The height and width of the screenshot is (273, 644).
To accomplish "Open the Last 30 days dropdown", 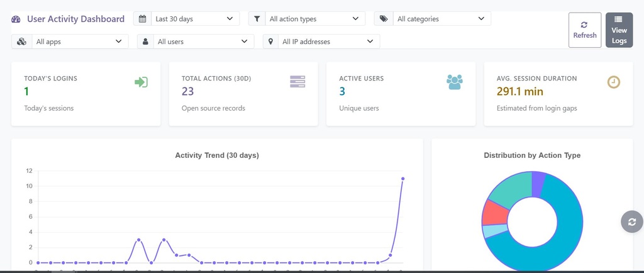I will [x=196, y=19].
